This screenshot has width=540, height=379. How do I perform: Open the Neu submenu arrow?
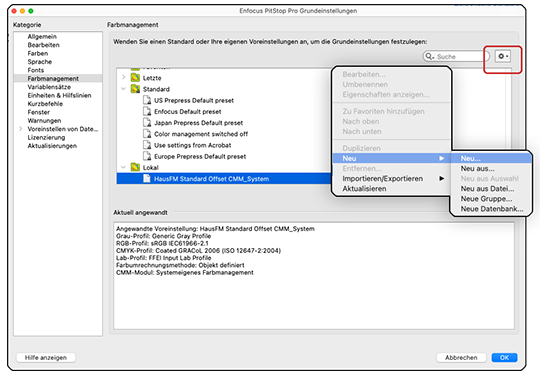[x=442, y=158]
